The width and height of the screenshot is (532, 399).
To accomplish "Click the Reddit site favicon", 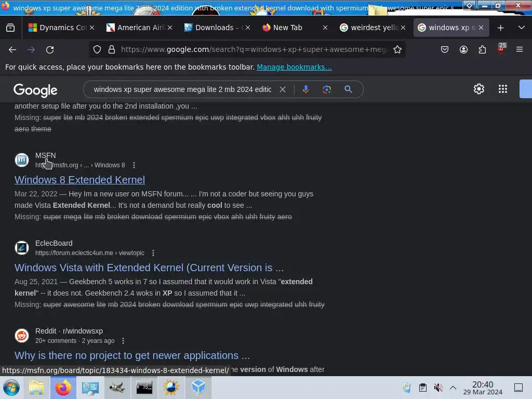I will pyautogui.click(x=22, y=336).
